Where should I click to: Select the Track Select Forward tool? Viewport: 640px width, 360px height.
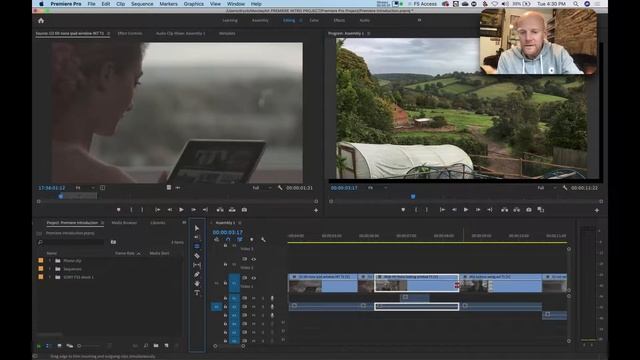coord(197,237)
